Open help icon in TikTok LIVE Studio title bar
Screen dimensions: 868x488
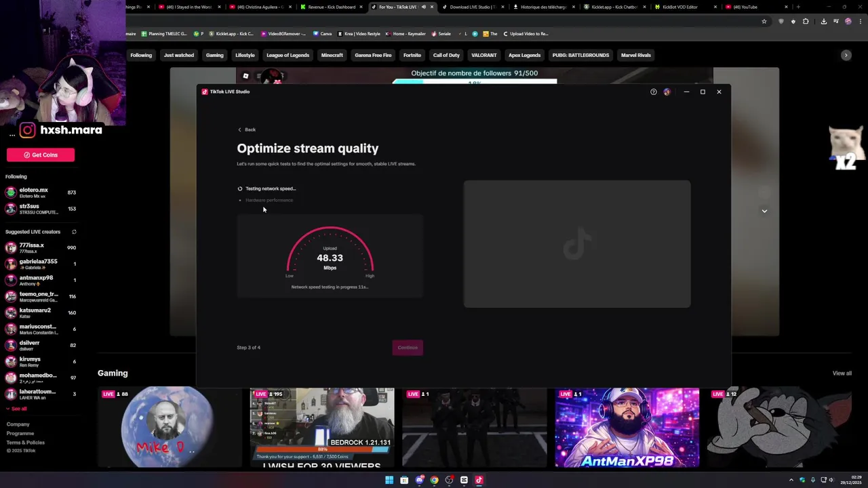point(654,91)
